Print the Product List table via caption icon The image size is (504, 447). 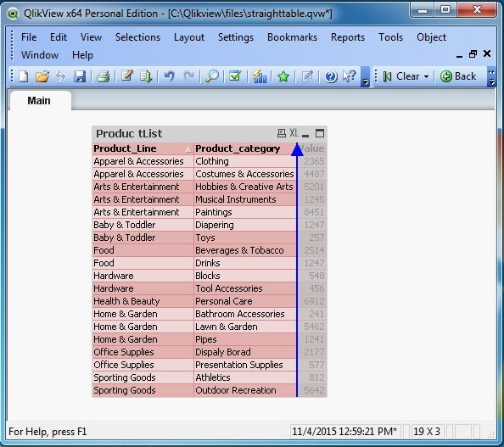click(x=281, y=133)
